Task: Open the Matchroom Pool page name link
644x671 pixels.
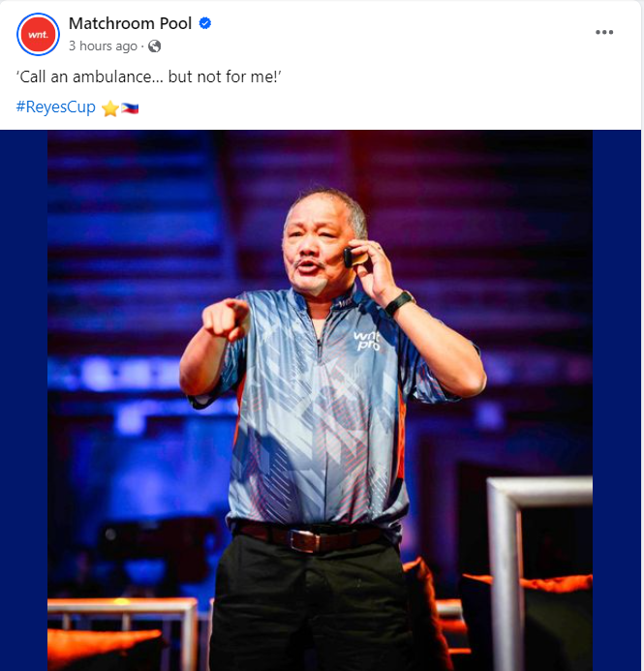Action: 130,23
